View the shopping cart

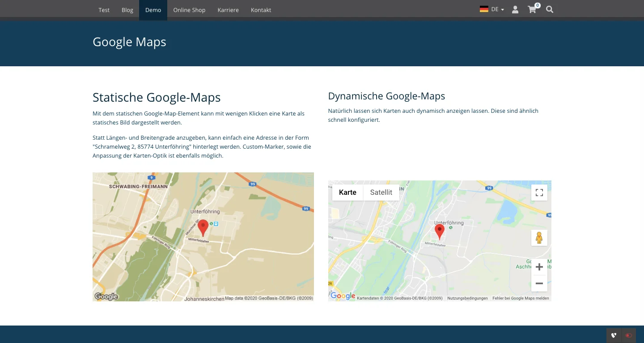[532, 9]
